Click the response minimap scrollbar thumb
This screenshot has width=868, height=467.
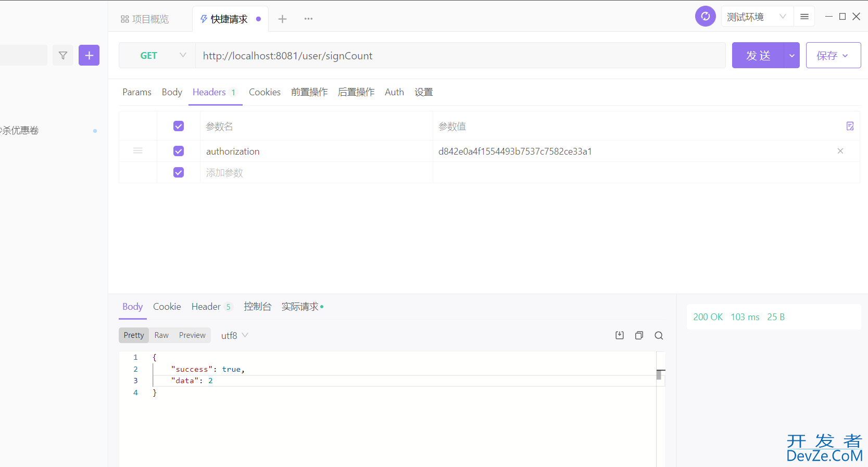click(659, 375)
